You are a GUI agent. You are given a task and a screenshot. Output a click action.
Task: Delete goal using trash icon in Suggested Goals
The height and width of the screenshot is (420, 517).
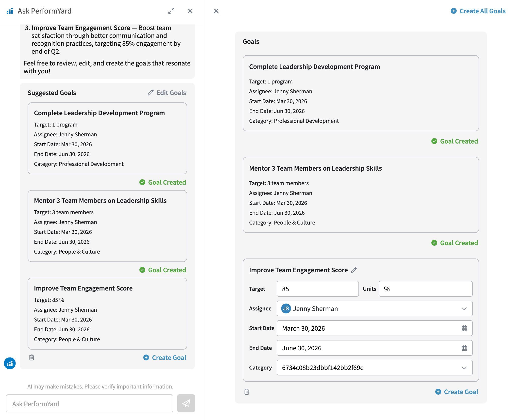point(32,357)
